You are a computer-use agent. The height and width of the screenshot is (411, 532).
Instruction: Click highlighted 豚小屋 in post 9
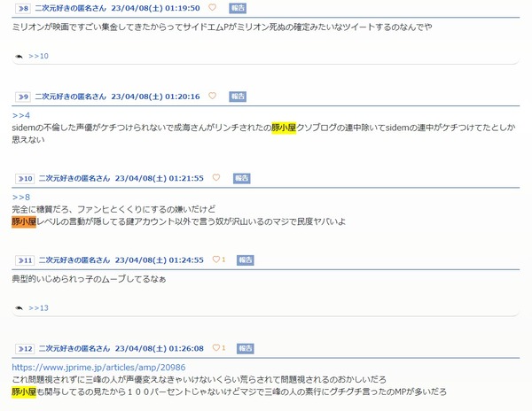pyautogui.click(x=284, y=128)
